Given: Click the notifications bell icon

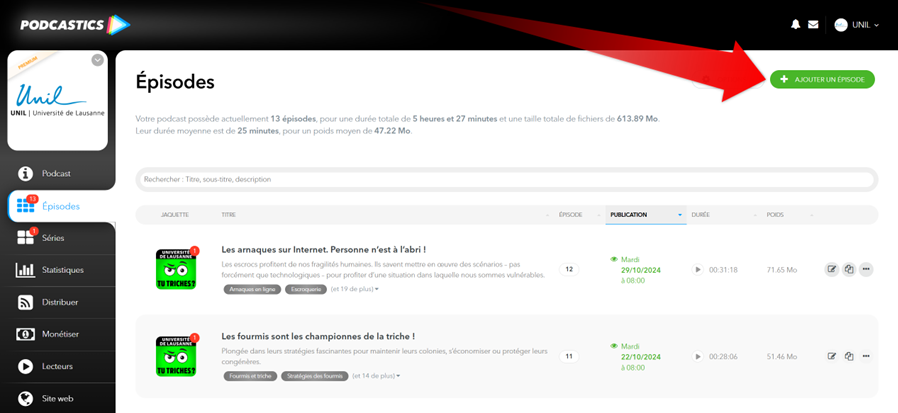Looking at the screenshot, I should [x=796, y=24].
